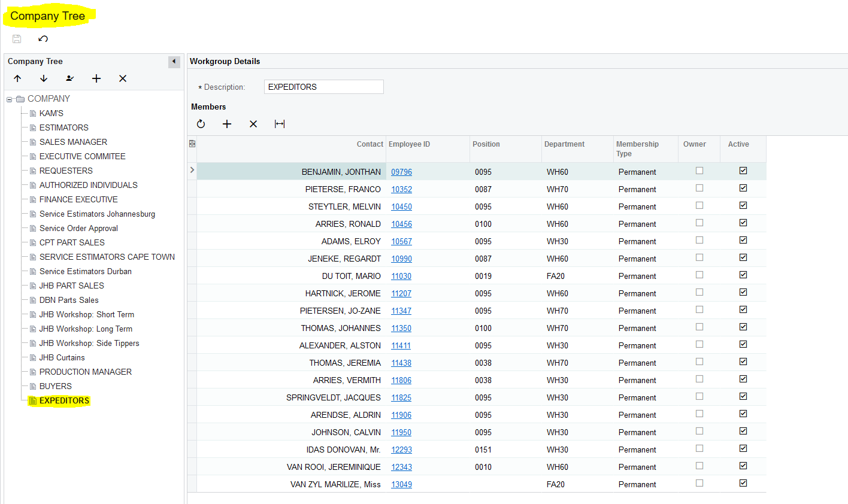Viewport: 848px width, 504px height.
Task: Open employee ID 10352 link
Action: (401, 189)
